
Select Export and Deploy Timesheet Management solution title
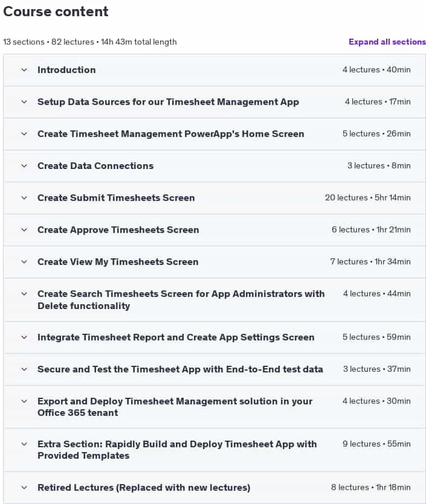[x=175, y=407]
